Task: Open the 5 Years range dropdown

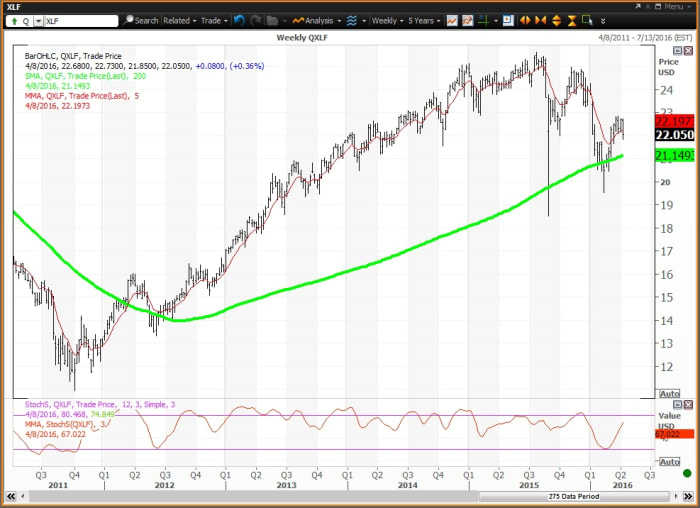Action: [424, 20]
